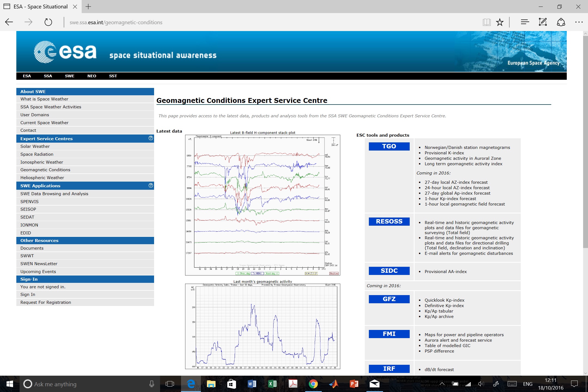
Task: Click help icon beside SWE Applications
Action: point(151,185)
